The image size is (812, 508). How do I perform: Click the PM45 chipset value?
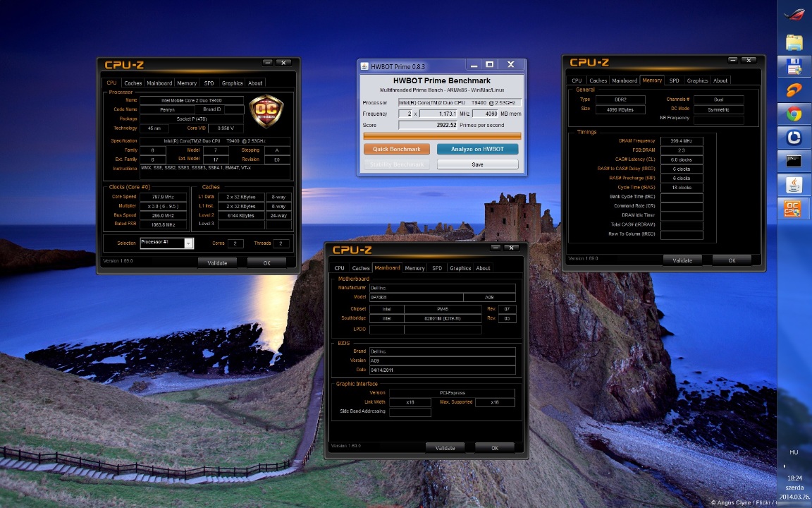coord(443,309)
